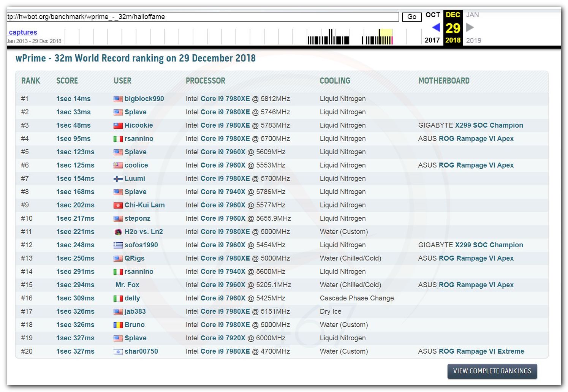Open the 1sec 14ms top score
The image size is (568, 392).
pos(73,99)
